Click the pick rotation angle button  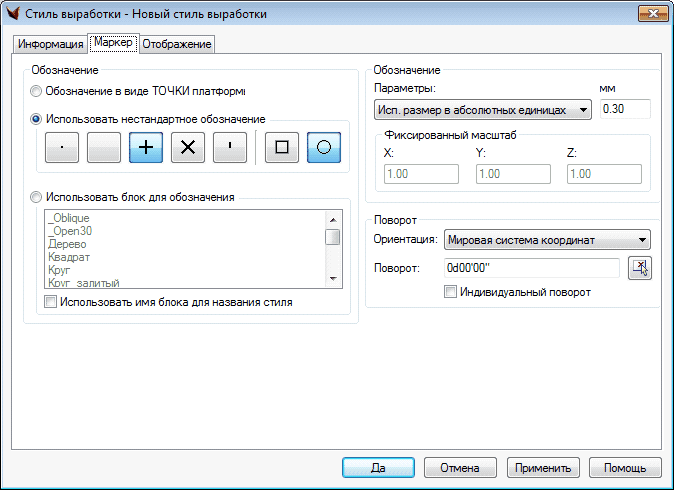[x=639, y=267]
